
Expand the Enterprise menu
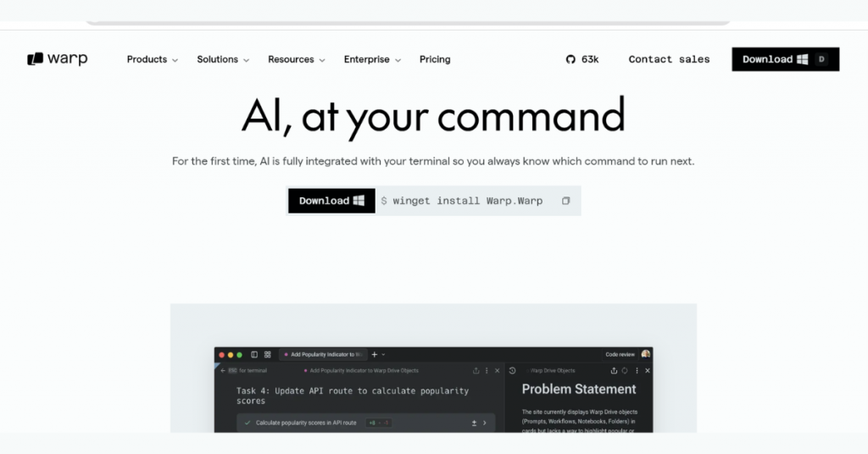(x=373, y=59)
